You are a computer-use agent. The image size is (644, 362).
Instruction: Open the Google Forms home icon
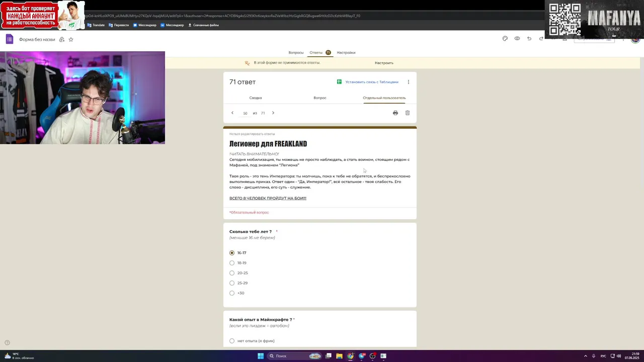(x=9, y=39)
